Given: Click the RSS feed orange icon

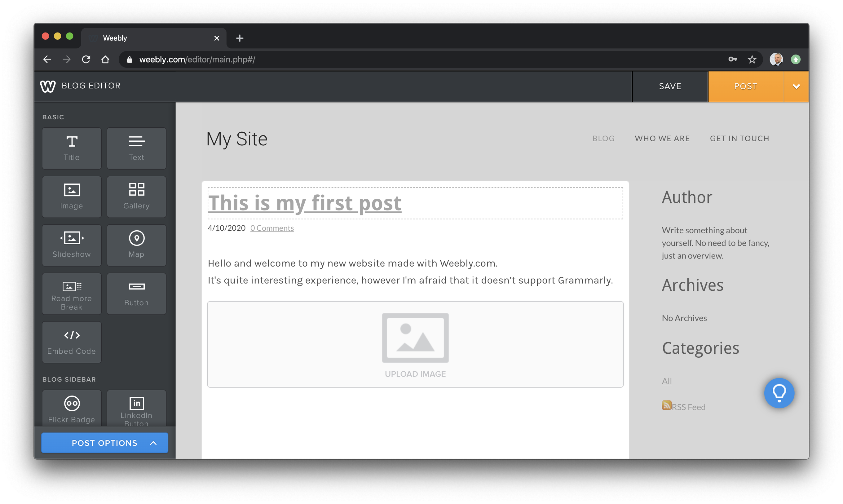Looking at the screenshot, I should tap(666, 405).
